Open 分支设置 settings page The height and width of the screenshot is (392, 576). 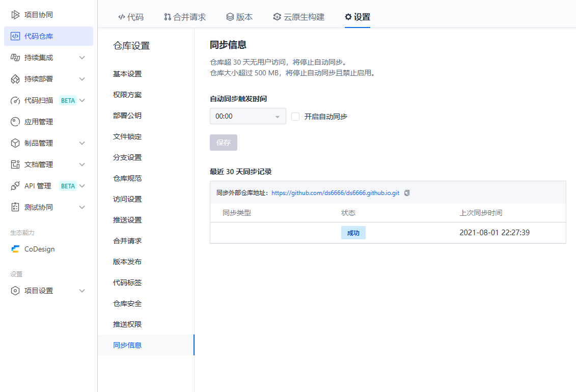127,157
